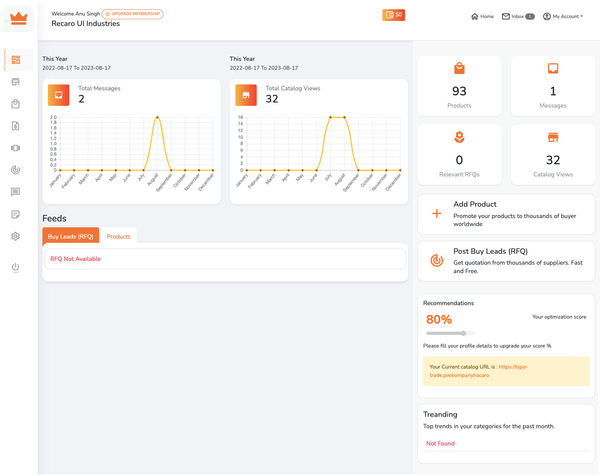Switch to the Products feed tab
Viewport: 600px width, 476px height.
(118, 236)
